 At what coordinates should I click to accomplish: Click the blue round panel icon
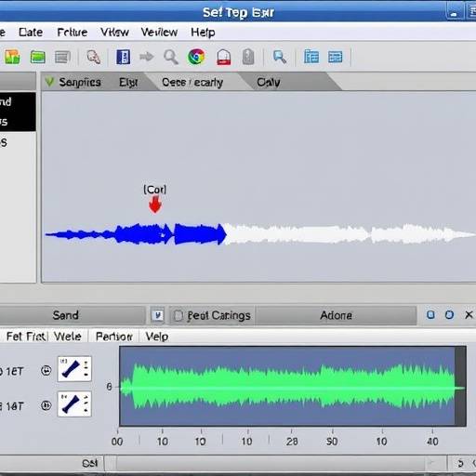pyautogui.click(x=449, y=315)
